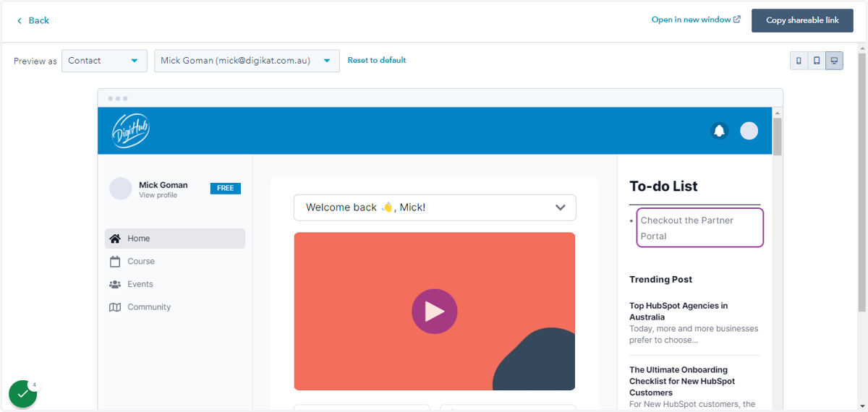Expand the Welcome back dropdown chevron

(560, 207)
